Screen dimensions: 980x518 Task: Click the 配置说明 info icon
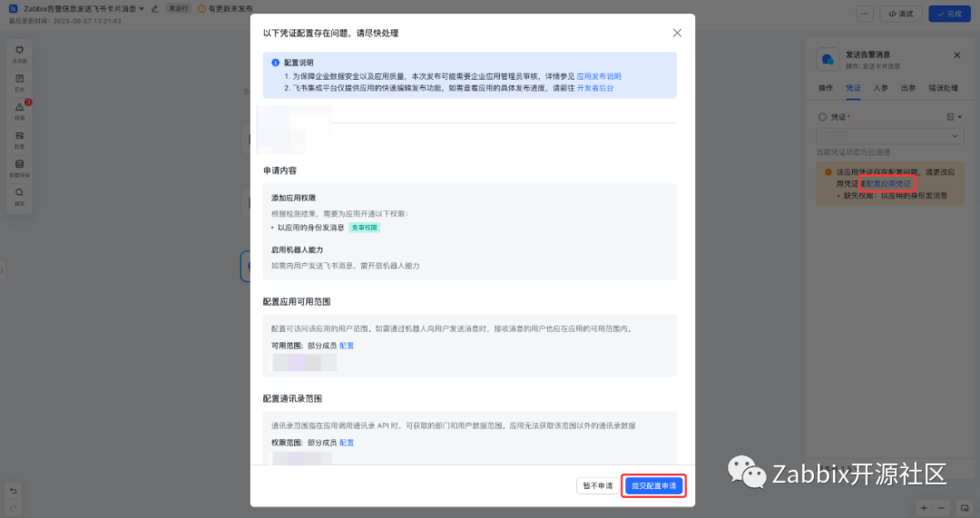pyautogui.click(x=275, y=63)
